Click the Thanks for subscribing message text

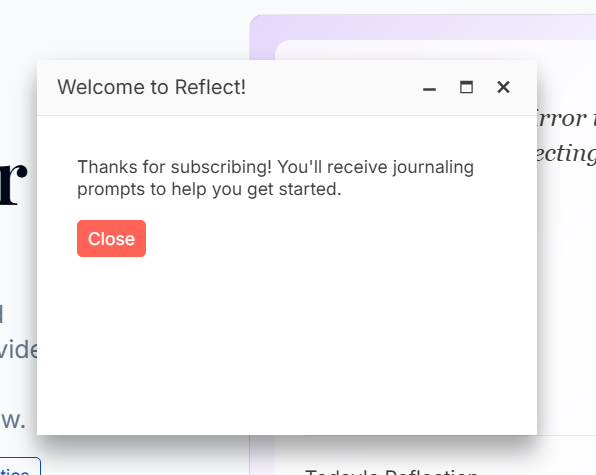[276, 178]
